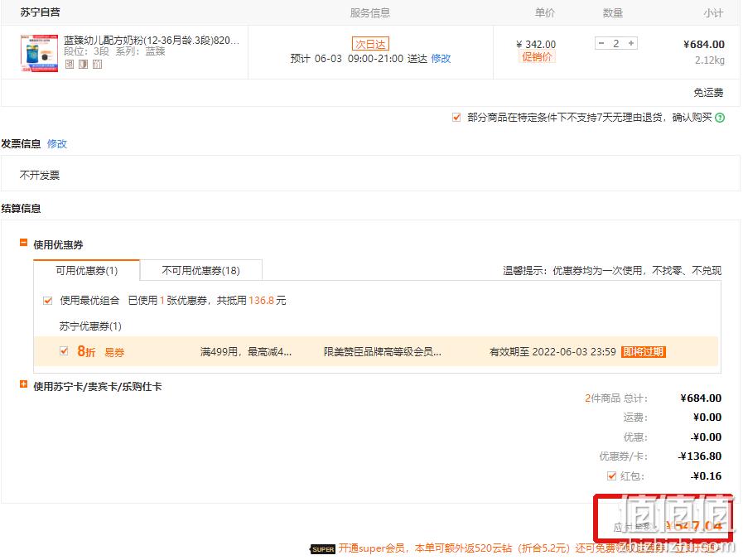Open the 开通super会员 promotion link
The width and height of the screenshot is (743, 560).
point(528,548)
